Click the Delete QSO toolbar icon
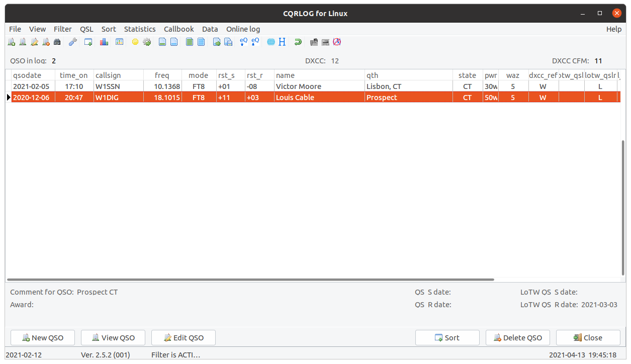This screenshot has height=364, width=631. (46, 42)
